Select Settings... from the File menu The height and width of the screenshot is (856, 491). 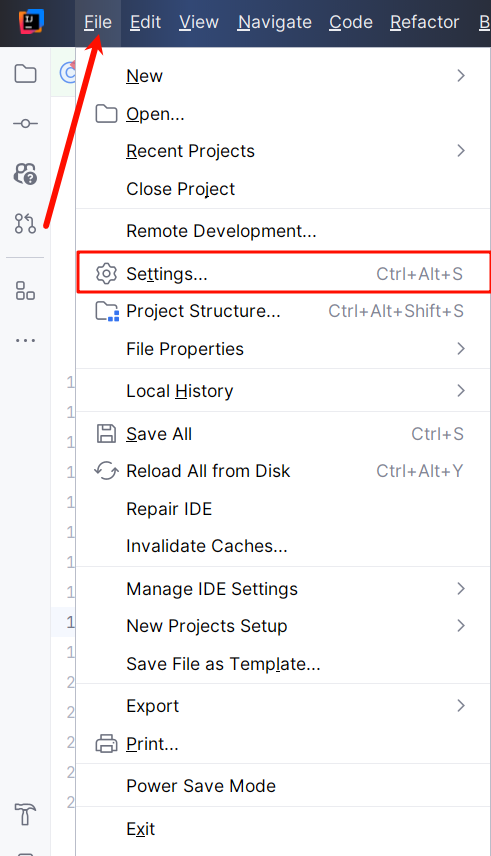(x=283, y=274)
